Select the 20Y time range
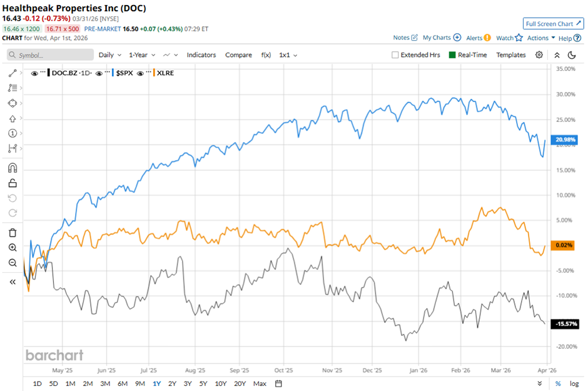588x391 pixels. (x=240, y=383)
